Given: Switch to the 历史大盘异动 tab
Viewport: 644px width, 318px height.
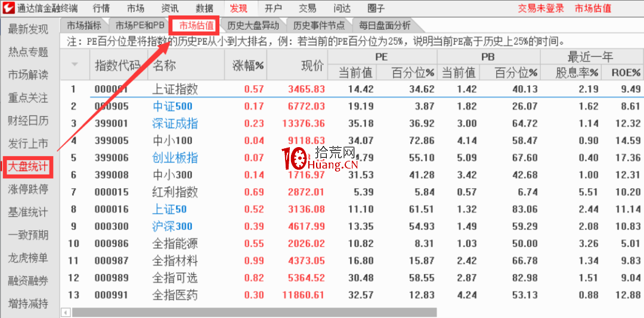Looking at the screenshot, I should 253,26.
